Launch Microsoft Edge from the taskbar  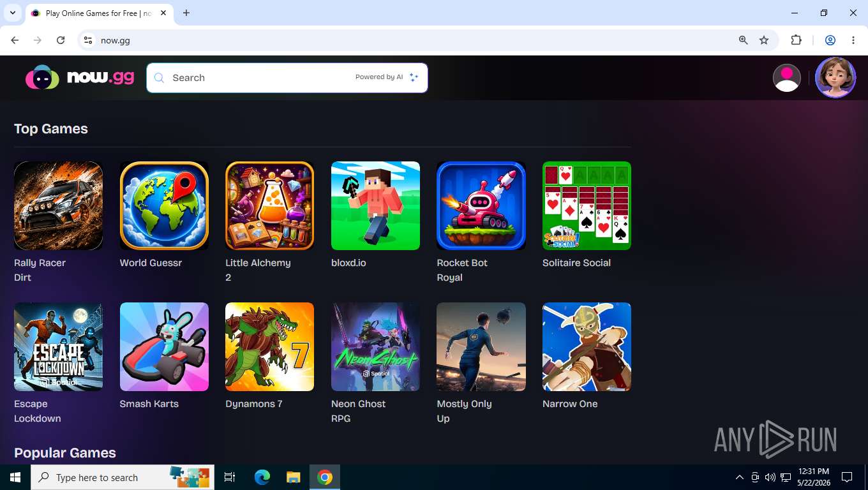[x=262, y=477]
